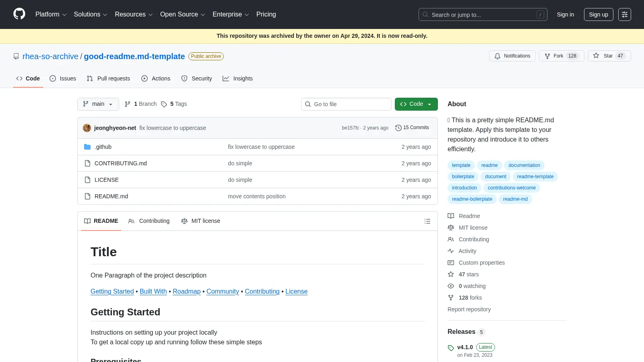Open the main branch selector dropdown
The height and width of the screenshot is (362, 644).
98,104
